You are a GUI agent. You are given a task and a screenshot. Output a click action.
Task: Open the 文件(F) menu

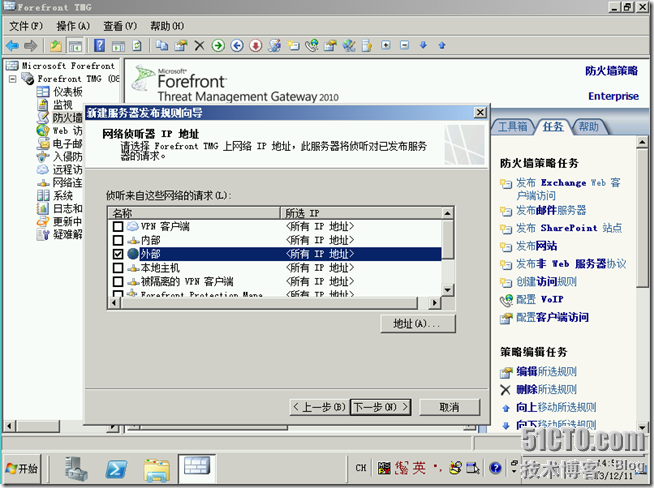26,26
